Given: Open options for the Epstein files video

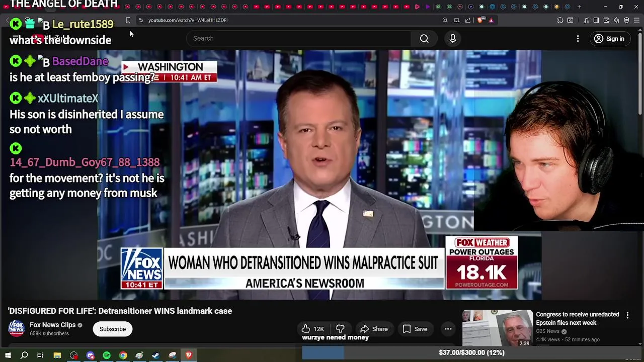Looking at the screenshot, I should click(627, 315).
